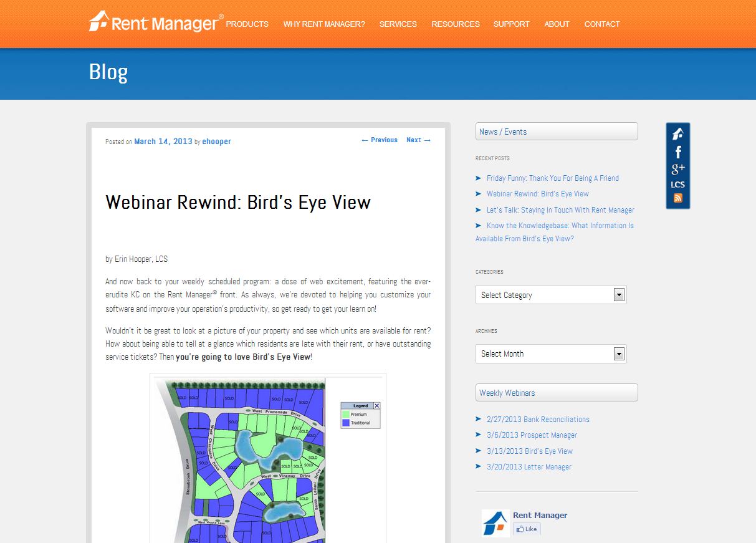Screen dimensions: 756x543
Task: Open recent post Webinar Rewind: Bird's Eye View
Action: coord(538,194)
